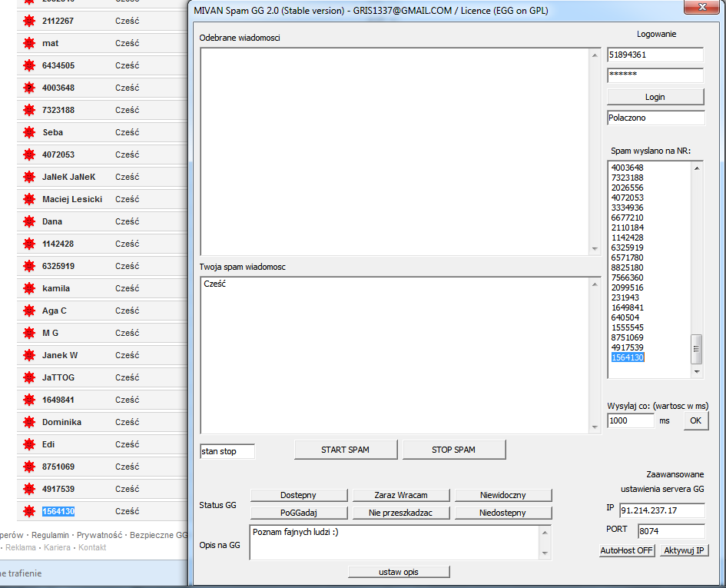
Task: Click the red status icon next to 2112267
Action: click(29, 21)
